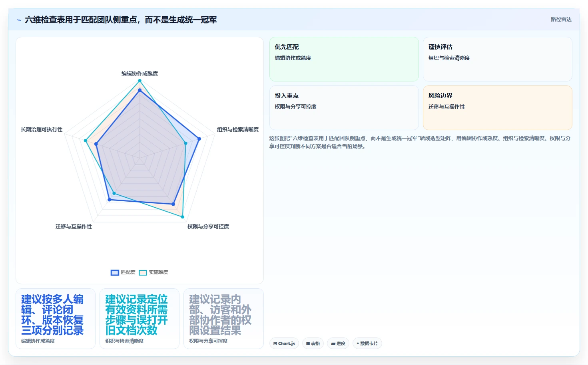Viewport: 588px width, 365px height.
Task: Click the description paragraph starting 这张图把
Action: [x=420, y=142]
